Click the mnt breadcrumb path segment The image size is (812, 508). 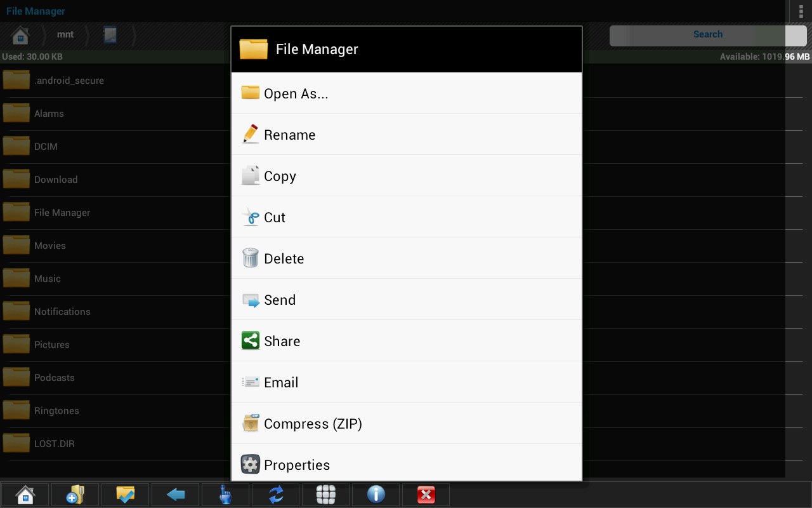65,35
